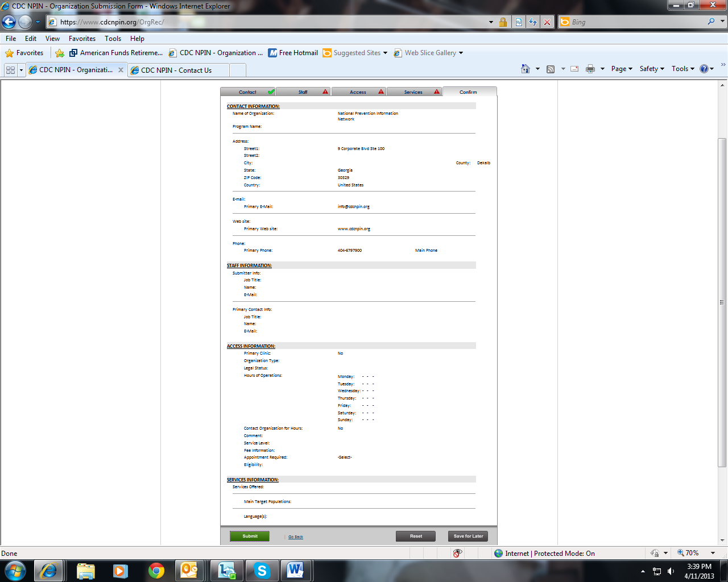Image resolution: width=728 pixels, height=582 pixels.
Task: Open the search provider dropdown next to Bing
Action: coord(723,22)
